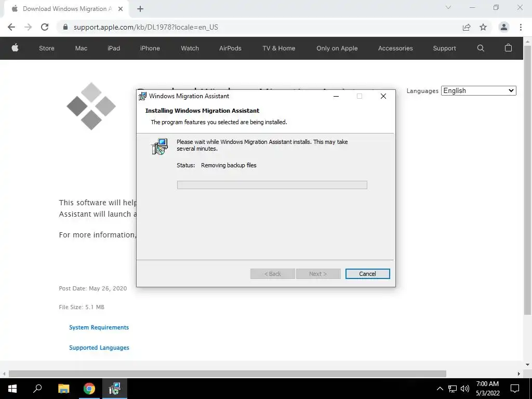The height and width of the screenshot is (399, 532).
Task: Open File Explorer from the taskbar
Action: (x=63, y=389)
